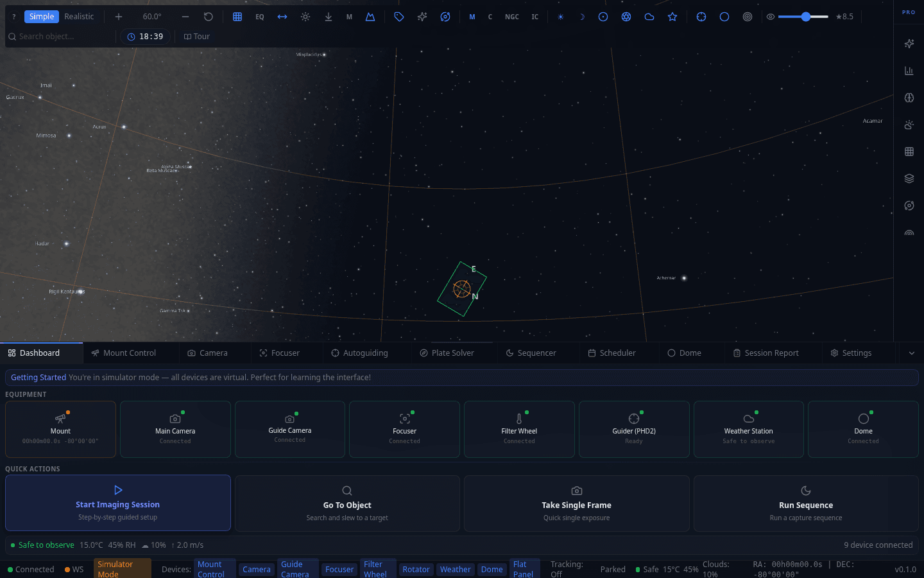The image size is (924, 578).
Task: Expand the tab bar chevron dropdown
Action: click(912, 353)
